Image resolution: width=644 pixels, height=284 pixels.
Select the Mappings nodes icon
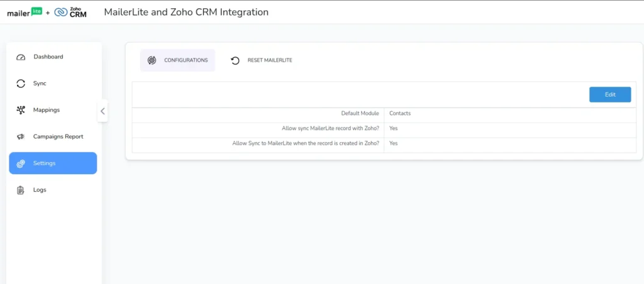click(21, 110)
